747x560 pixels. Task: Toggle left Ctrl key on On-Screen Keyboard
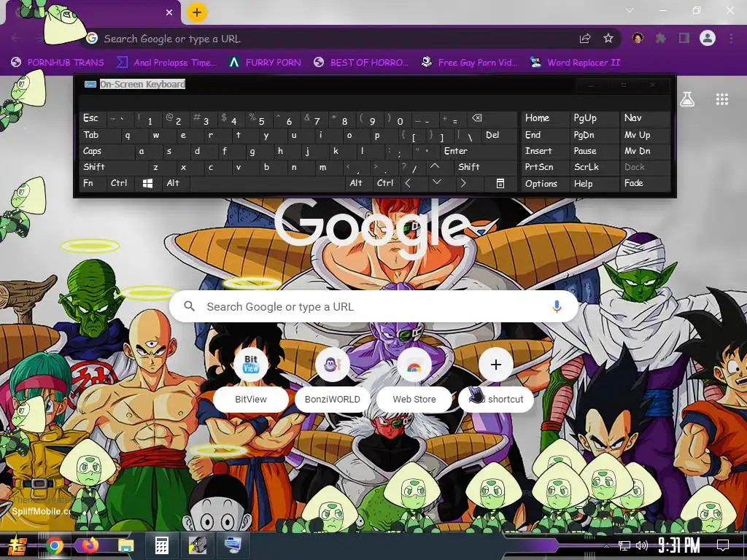click(x=120, y=183)
